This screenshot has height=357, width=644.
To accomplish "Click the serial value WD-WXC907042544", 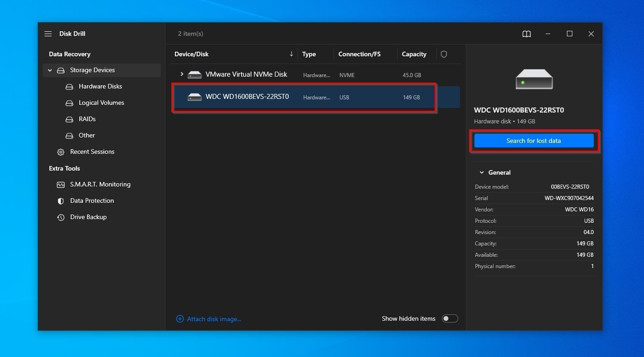I will (569, 198).
